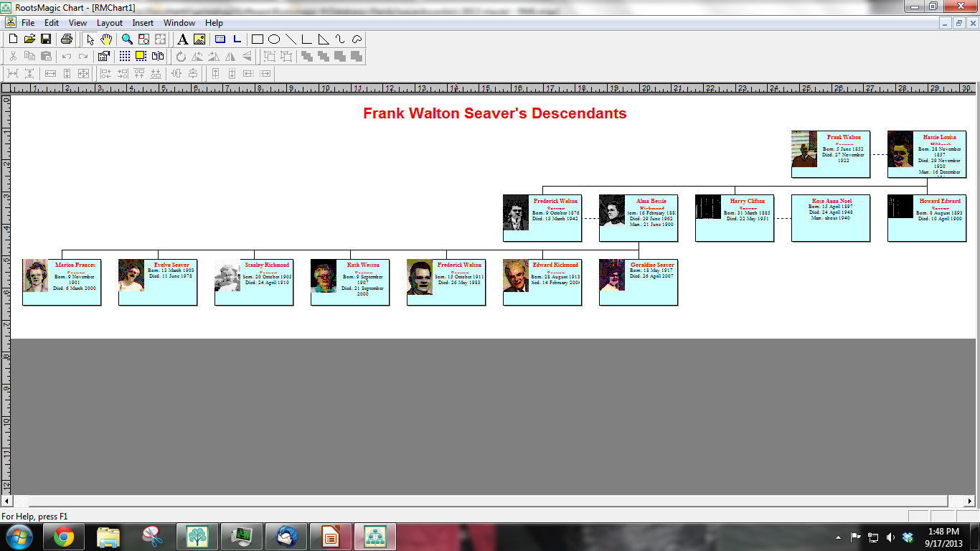Launch Thunderbird from the taskbar
This screenshot has height=551, width=980.
(286, 536)
